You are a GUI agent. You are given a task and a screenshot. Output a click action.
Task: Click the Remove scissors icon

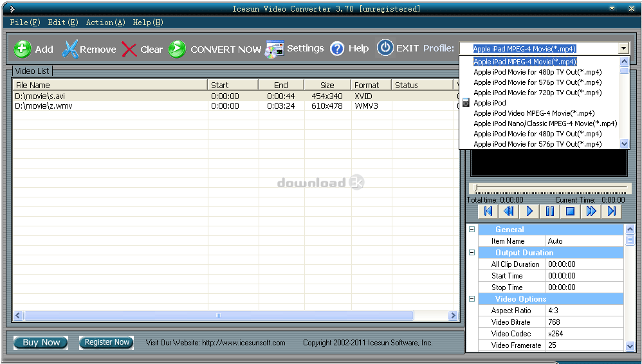69,49
